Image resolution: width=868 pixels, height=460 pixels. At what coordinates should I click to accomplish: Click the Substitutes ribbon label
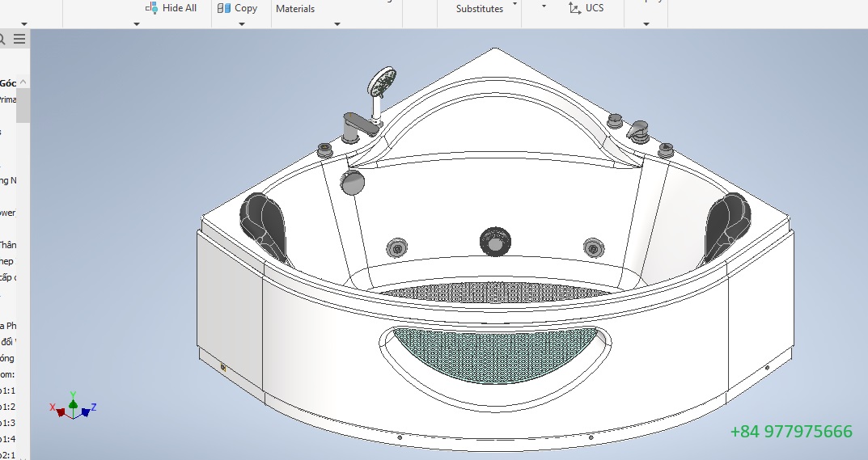coord(479,9)
